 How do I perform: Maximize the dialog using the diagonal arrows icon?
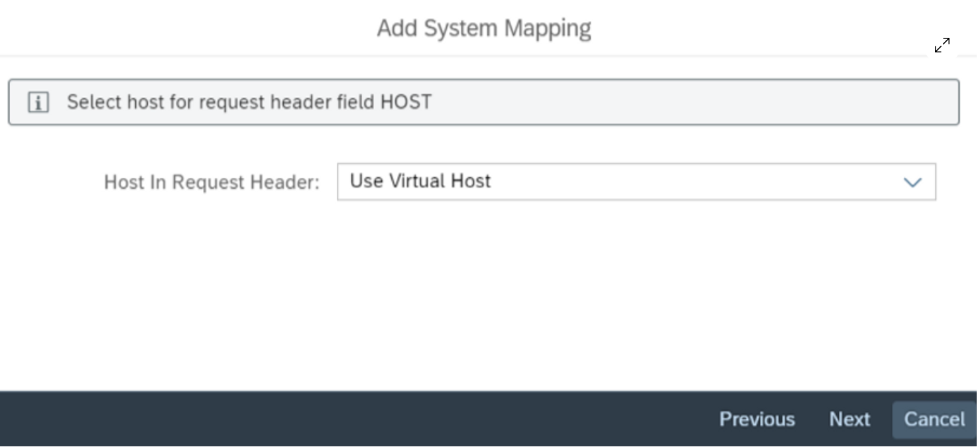942,45
